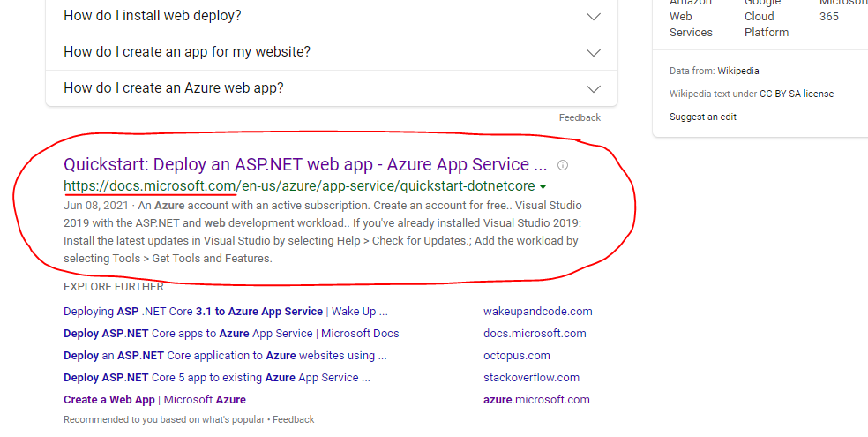Open "Deploy an ASP.NET Core application to Azure websites" link
Screen dimensions: 868x437
pyautogui.click(x=225, y=356)
